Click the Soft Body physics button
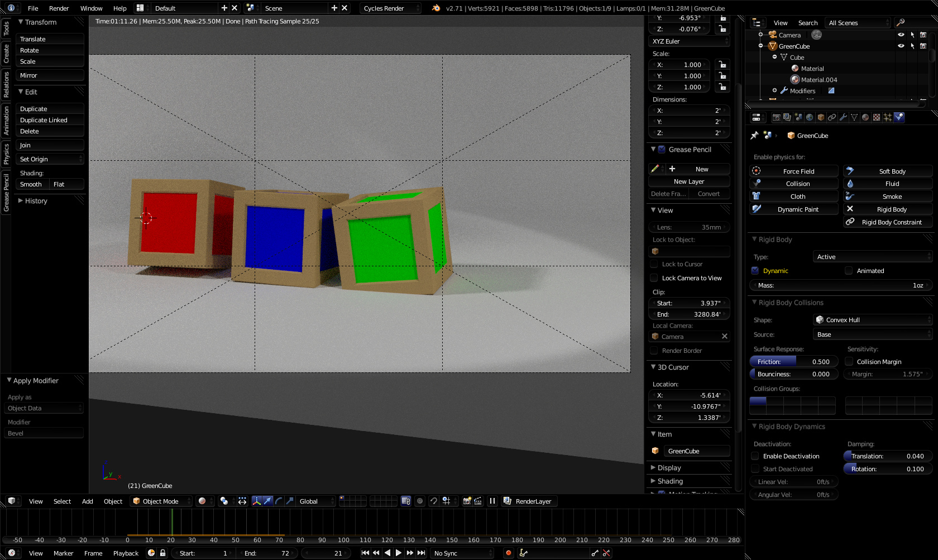The height and width of the screenshot is (560, 938). tap(888, 171)
